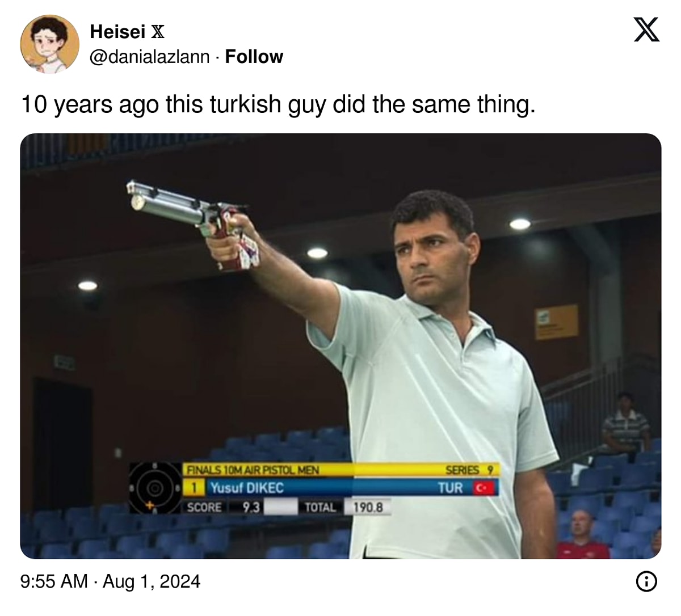This screenshot has height=616, width=681.
Task: Open the Heisei display name link
Action: (117, 32)
